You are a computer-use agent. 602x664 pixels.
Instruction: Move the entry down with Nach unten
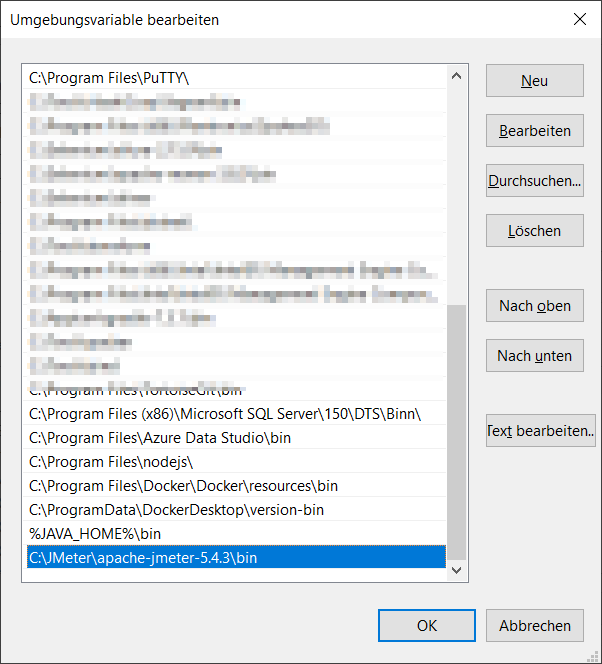(534, 355)
